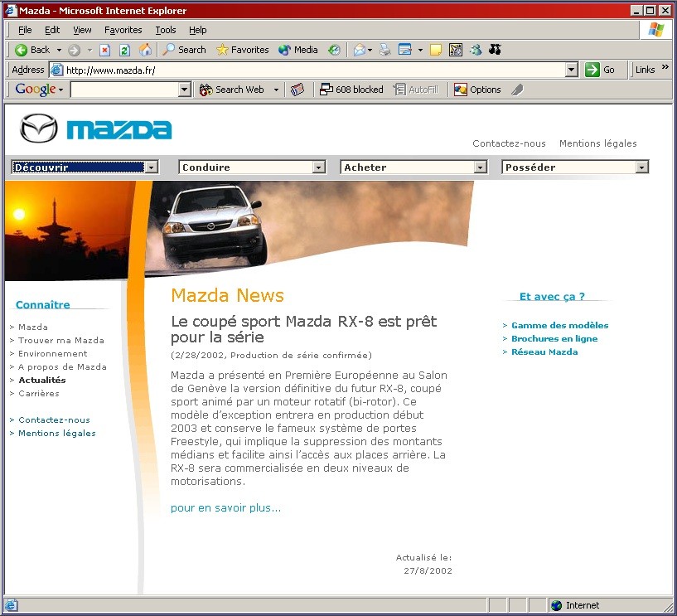
Task: Click the SUV banner image
Action: (x=309, y=227)
